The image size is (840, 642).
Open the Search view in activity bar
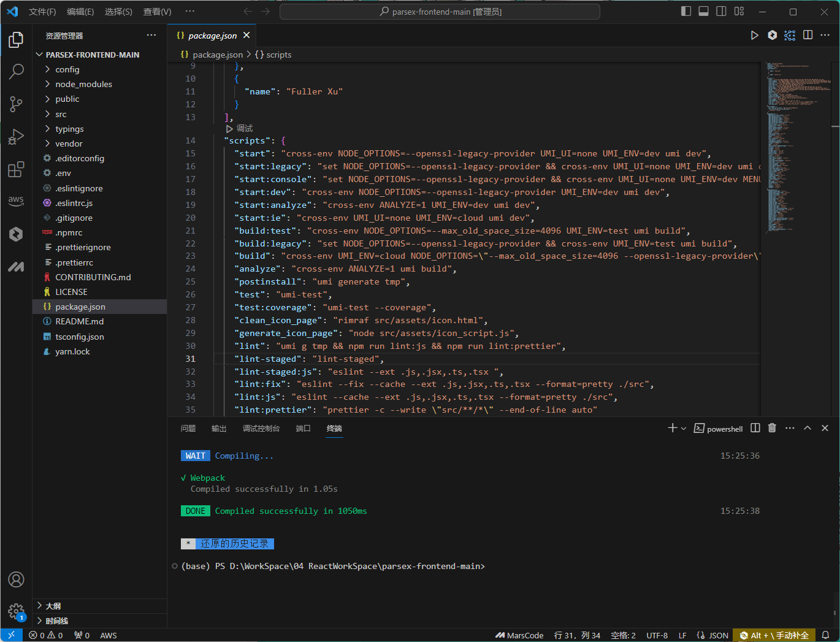17,72
